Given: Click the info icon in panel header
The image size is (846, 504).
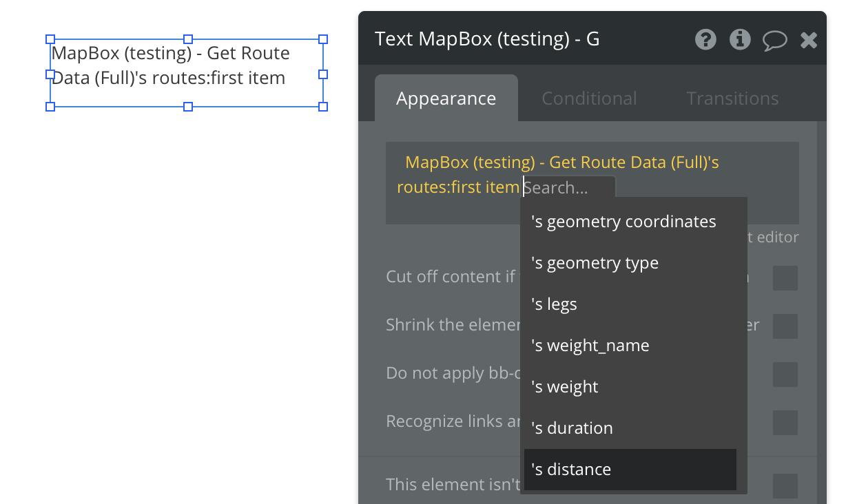Looking at the screenshot, I should [740, 39].
